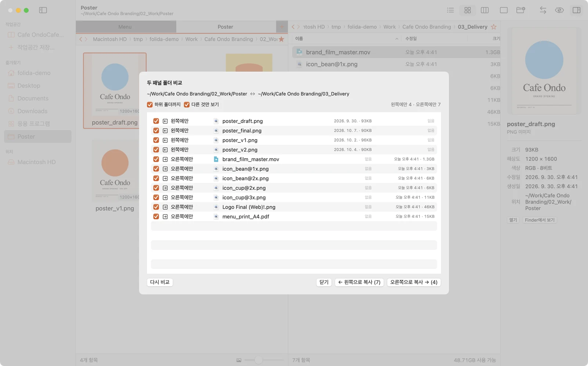The height and width of the screenshot is (366, 588).
Task: Uncheck the poster_final.png row checkbox
Action: tap(156, 131)
